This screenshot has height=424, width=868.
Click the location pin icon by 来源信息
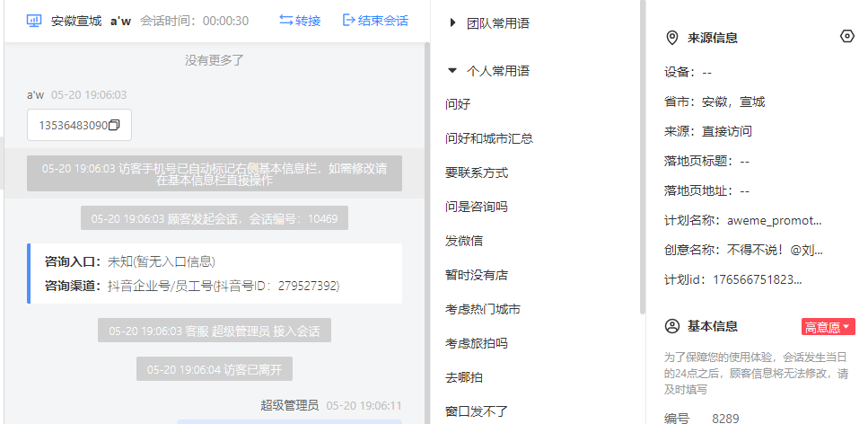click(672, 39)
